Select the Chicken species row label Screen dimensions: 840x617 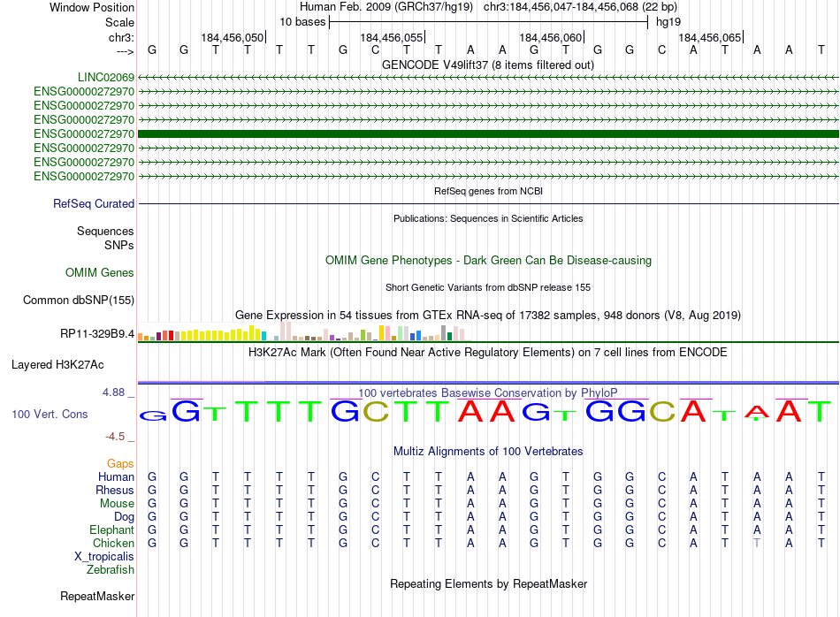(113, 544)
